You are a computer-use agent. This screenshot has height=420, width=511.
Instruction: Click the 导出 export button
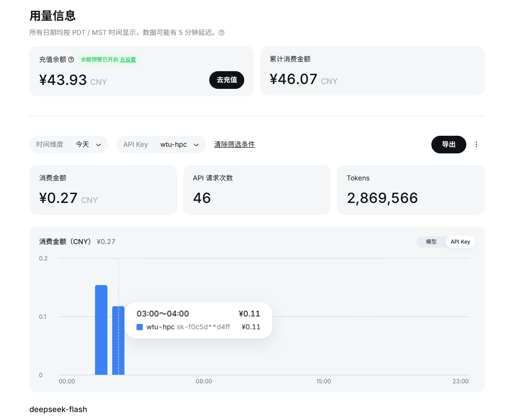click(449, 145)
